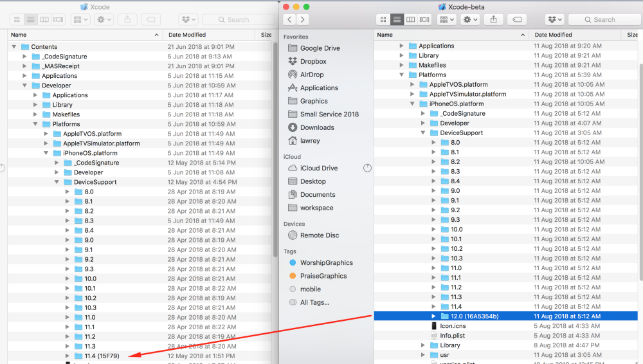Select Remote Disc under Devices

point(314,235)
